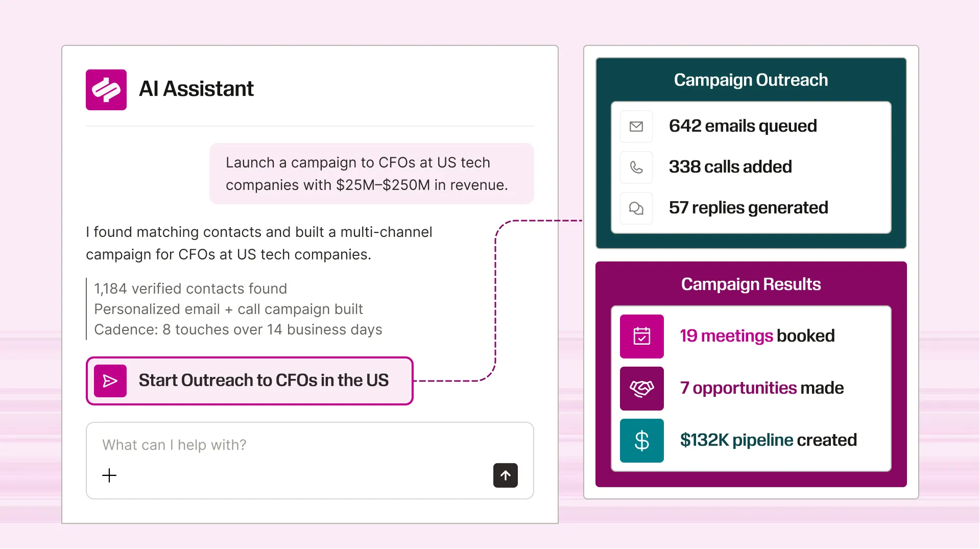980x549 pixels.
Task: Select the 1,184 verified contacts found summary
Action: pos(190,289)
